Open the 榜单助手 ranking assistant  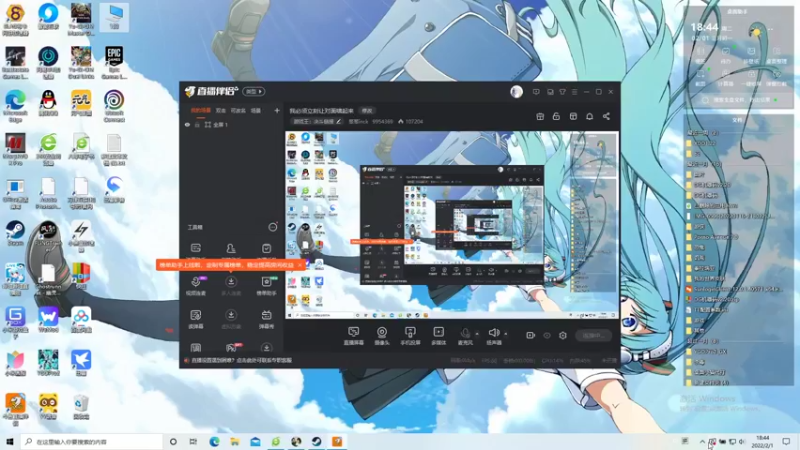pyautogui.click(x=266, y=286)
